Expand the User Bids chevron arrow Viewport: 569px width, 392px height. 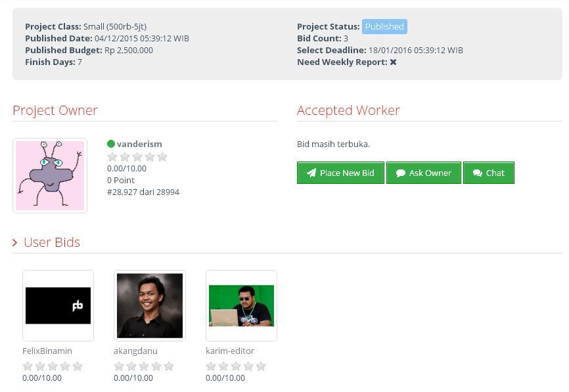click(15, 243)
